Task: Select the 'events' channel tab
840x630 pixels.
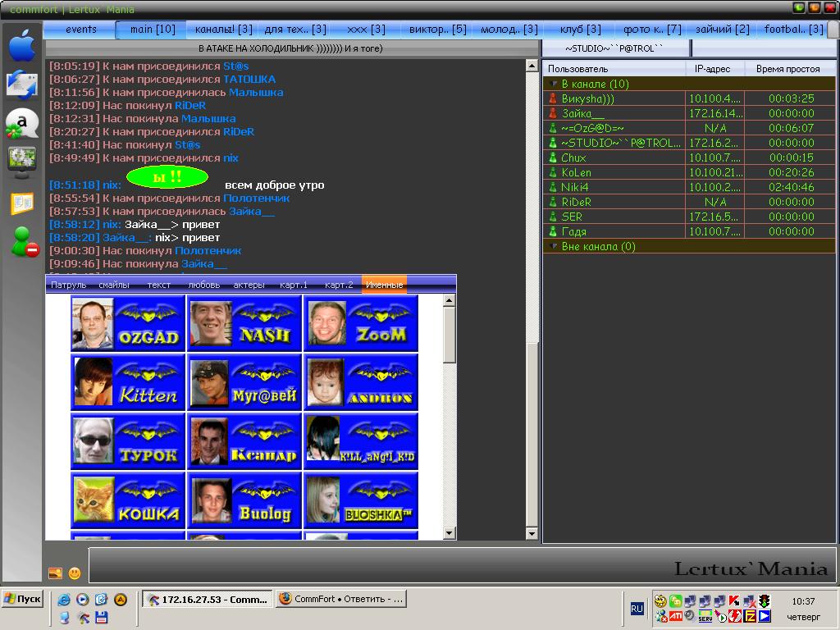Action: click(80, 30)
